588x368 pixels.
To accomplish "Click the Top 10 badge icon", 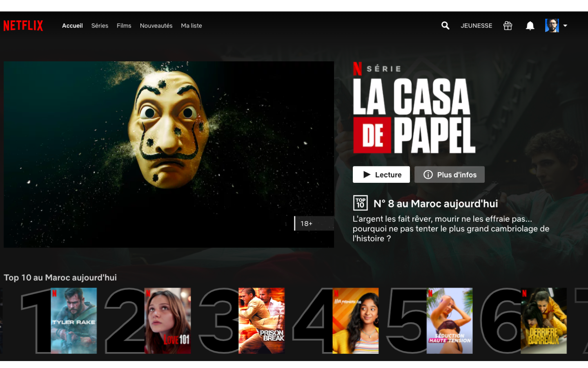I will tap(360, 203).
